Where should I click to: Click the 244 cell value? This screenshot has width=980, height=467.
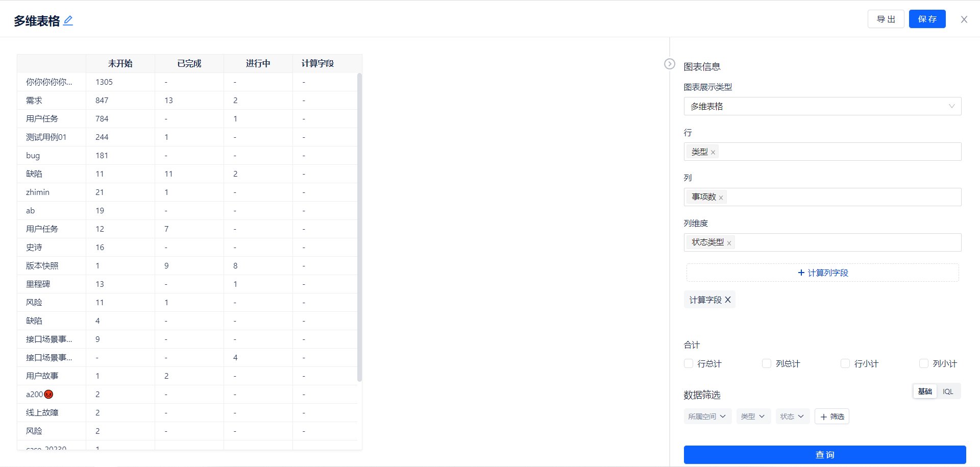[x=102, y=137]
